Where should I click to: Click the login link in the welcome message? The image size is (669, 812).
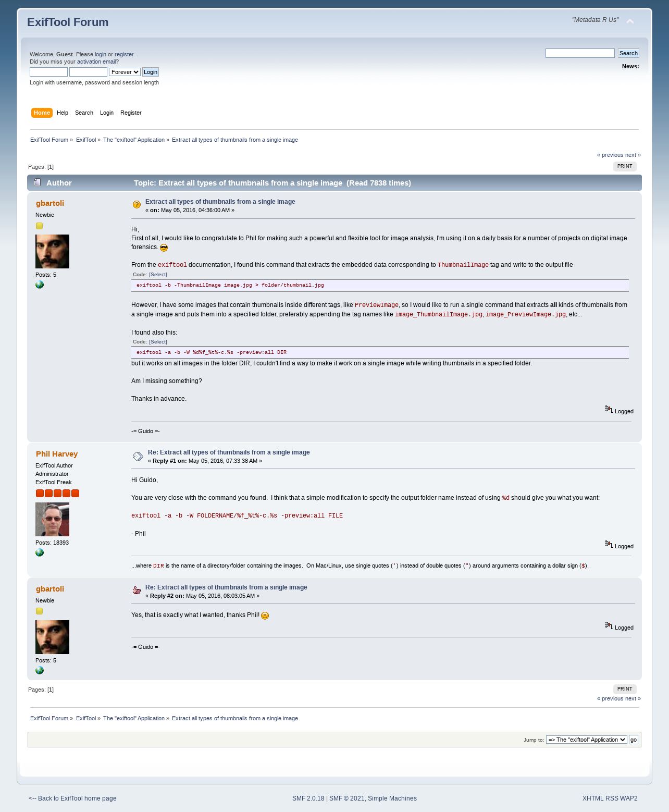point(101,54)
